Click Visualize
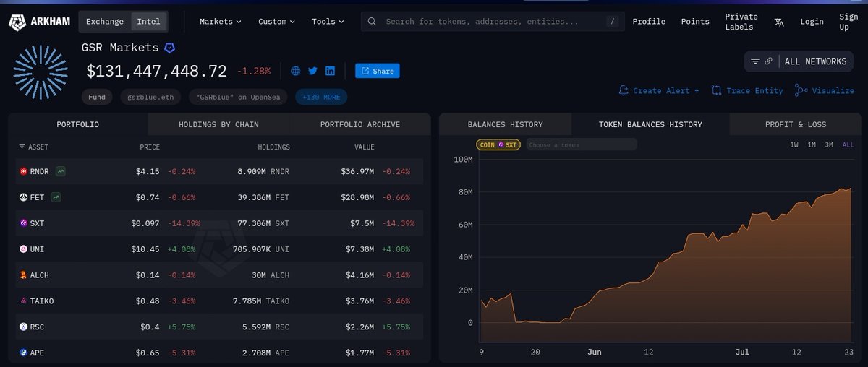Viewport: 868px width, 367px height. (825, 91)
